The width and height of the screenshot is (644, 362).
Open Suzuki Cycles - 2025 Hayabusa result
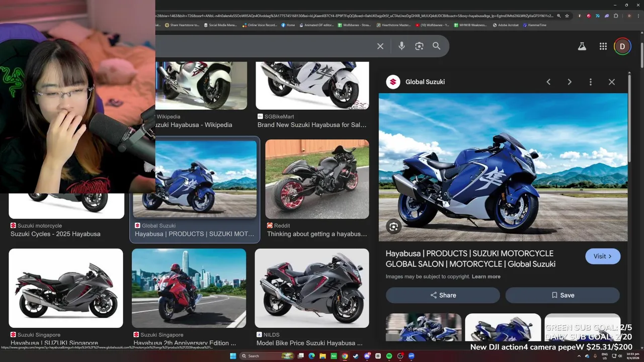(x=55, y=234)
